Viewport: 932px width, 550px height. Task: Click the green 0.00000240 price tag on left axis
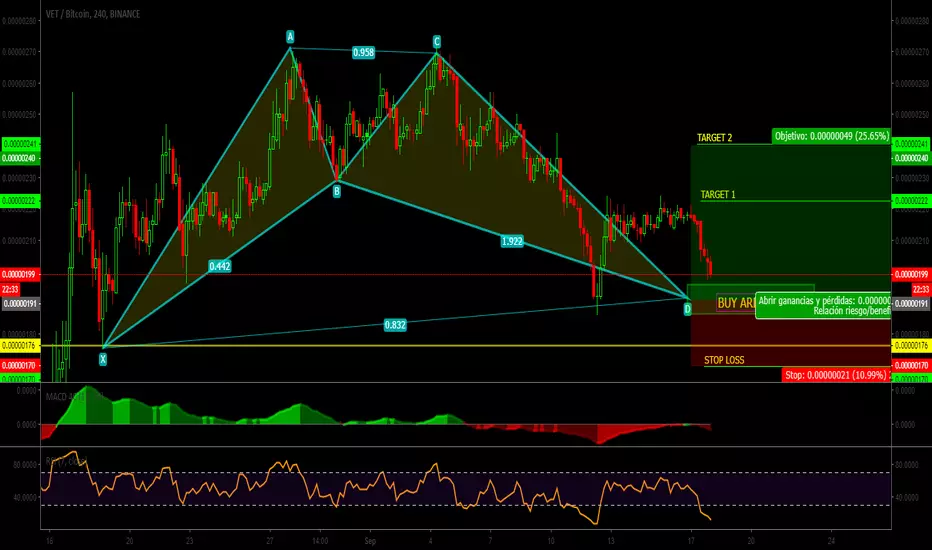[x=20, y=158]
